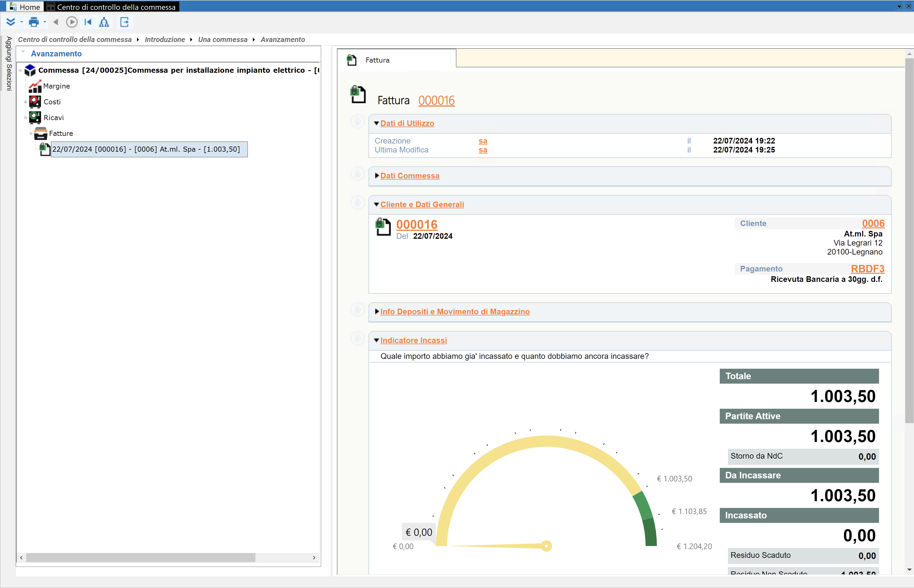
Task: Click the Totale header box
Action: [799, 376]
